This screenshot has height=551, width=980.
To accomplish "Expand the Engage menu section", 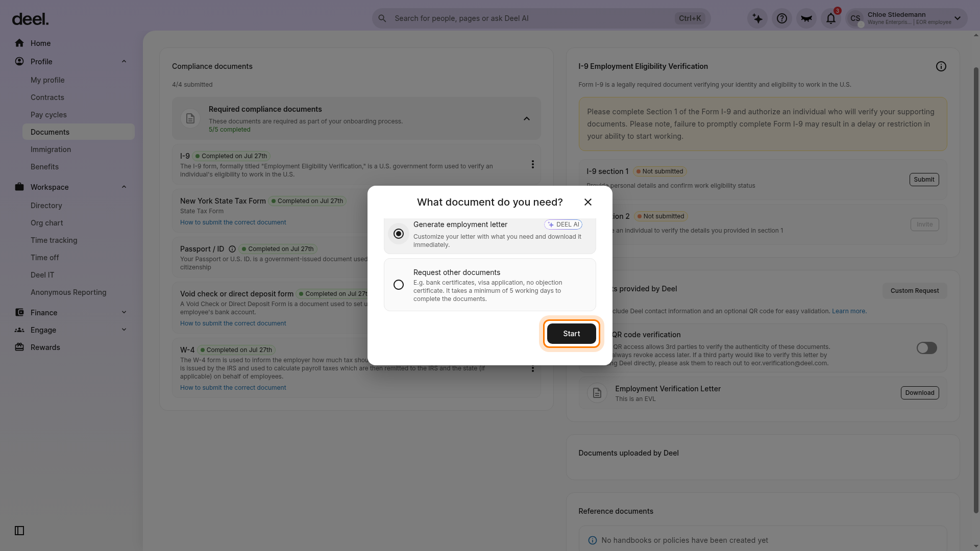I will coord(124,330).
